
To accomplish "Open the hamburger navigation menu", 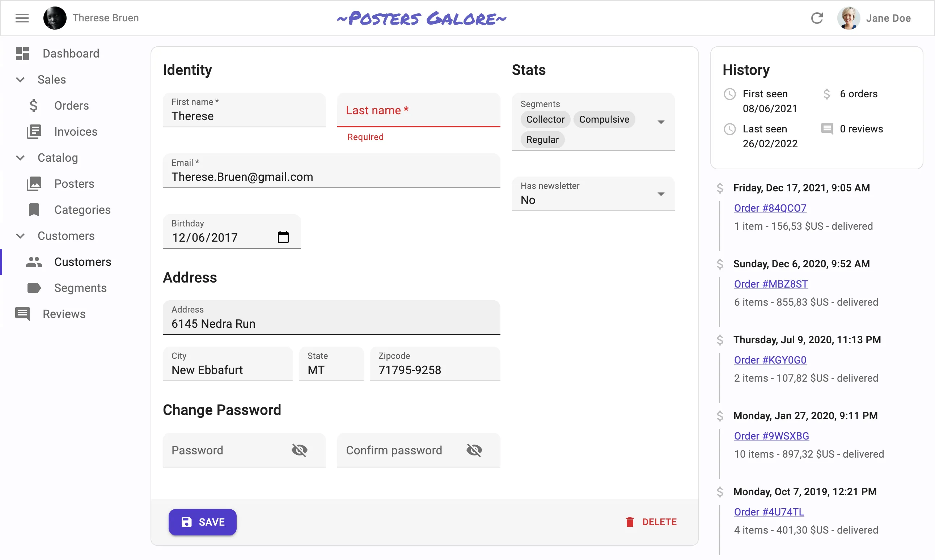I will click(21, 18).
